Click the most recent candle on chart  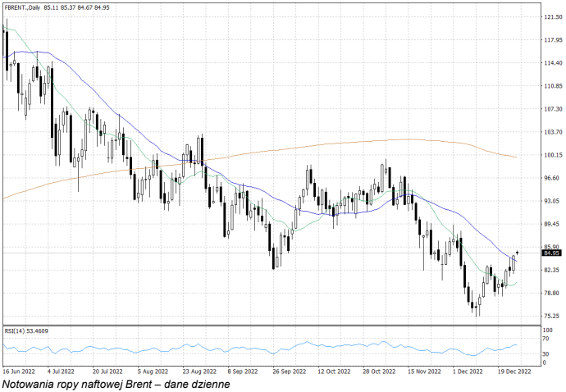pos(517,253)
